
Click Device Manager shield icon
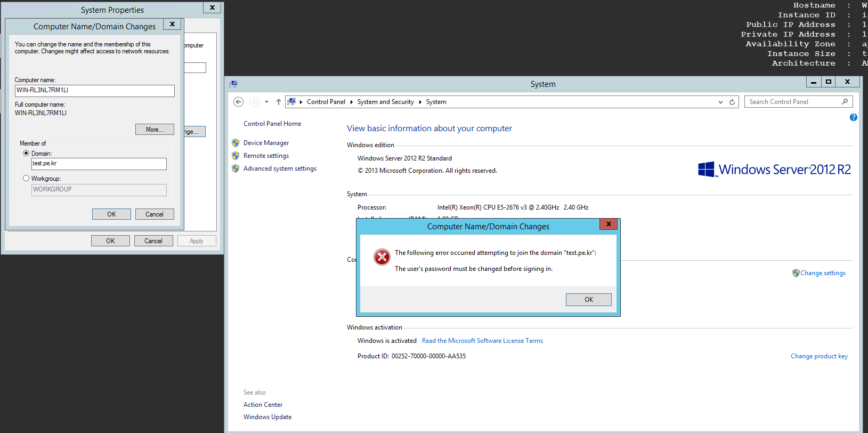coord(236,143)
